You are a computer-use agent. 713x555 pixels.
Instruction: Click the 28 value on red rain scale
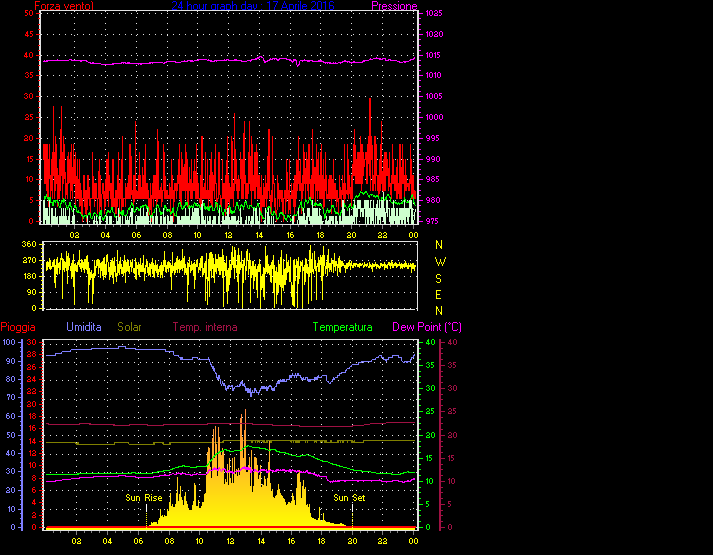[32, 354]
